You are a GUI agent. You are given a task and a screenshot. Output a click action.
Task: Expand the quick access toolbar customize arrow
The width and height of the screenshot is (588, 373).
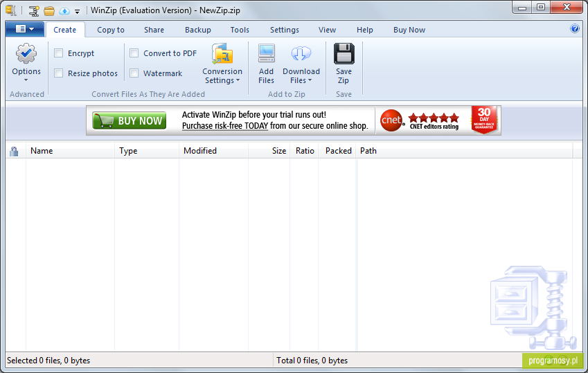coord(78,12)
